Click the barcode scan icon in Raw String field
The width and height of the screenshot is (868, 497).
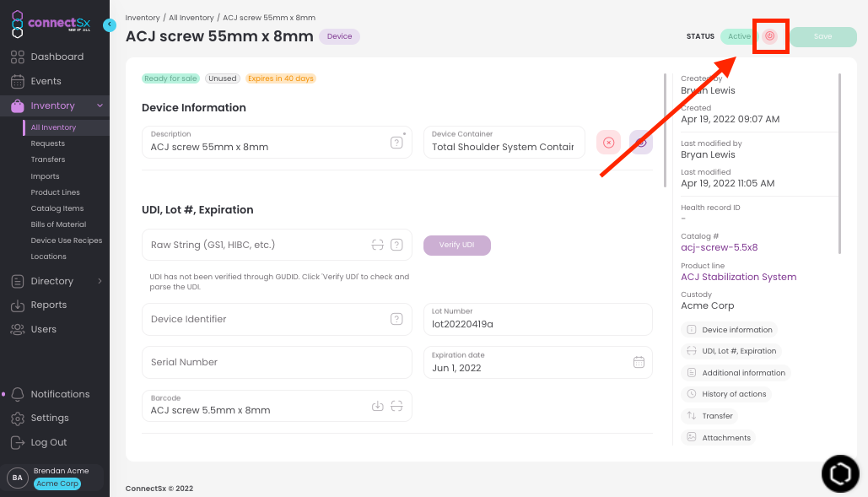click(x=379, y=244)
